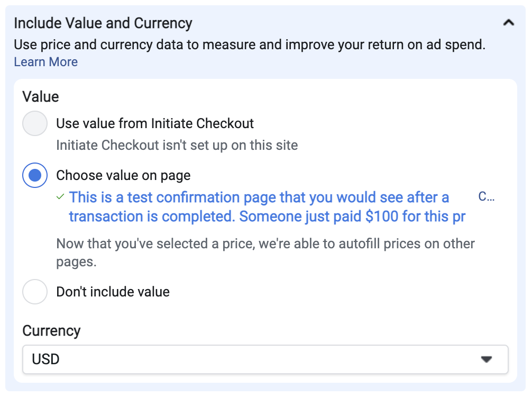Click the Don't include value label
532x396 pixels.
113,292
